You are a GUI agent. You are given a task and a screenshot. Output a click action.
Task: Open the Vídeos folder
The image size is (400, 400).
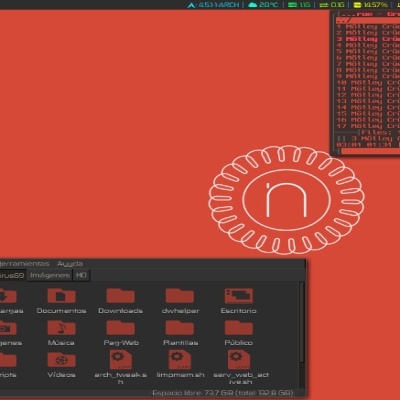(x=61, y=365)
